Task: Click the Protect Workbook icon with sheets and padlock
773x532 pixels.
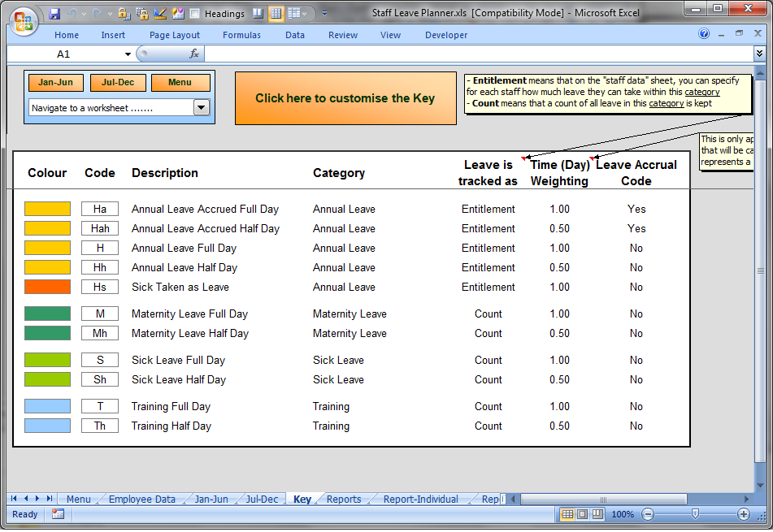Action: 142,13
